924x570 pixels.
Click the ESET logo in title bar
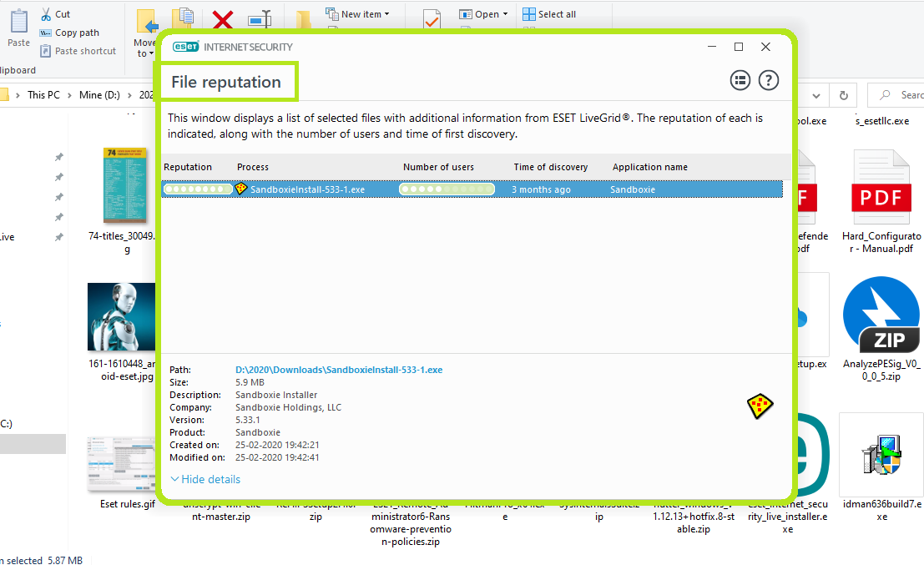(185, 47)
